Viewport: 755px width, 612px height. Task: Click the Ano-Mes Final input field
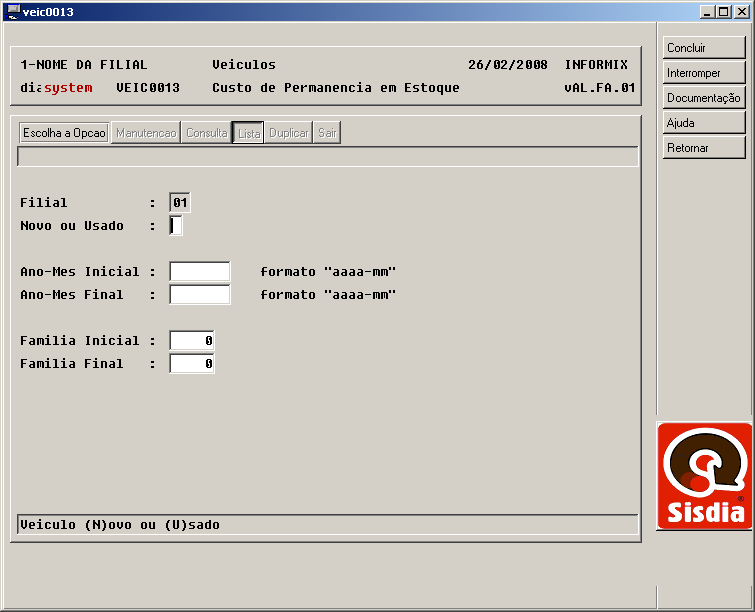click(x=200, y=295)
